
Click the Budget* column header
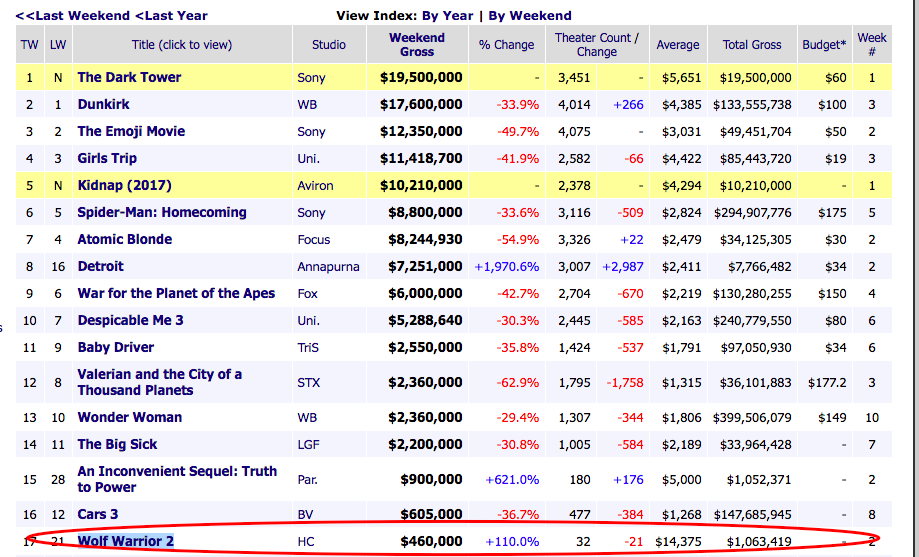(824, 45)
